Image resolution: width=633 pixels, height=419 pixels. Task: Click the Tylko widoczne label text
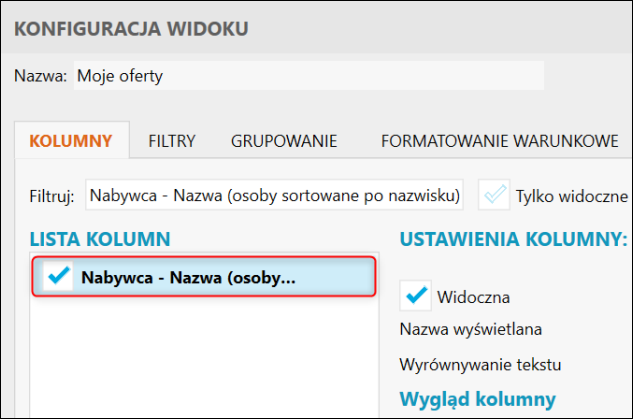[571, 197]
